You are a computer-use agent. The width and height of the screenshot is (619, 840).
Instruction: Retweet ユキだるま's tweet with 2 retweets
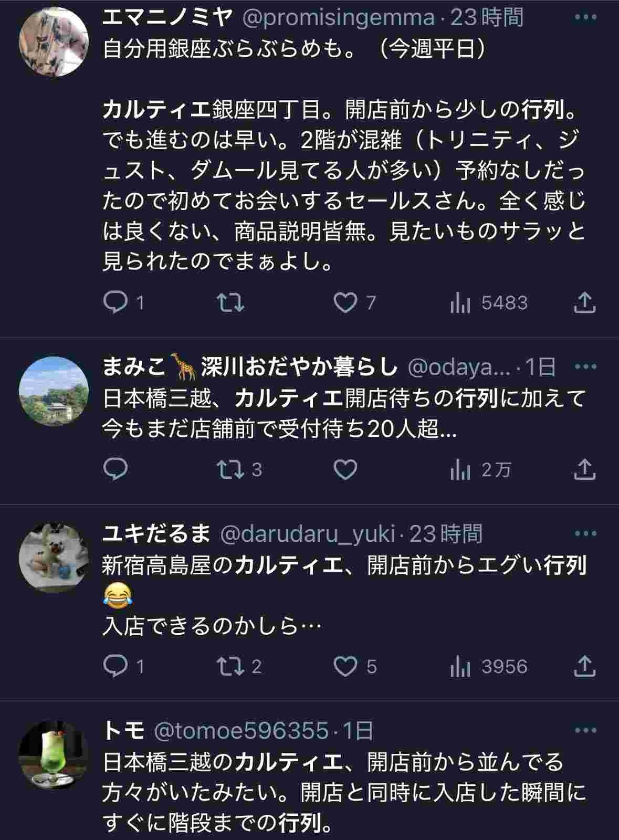click(x=232, y=667)
